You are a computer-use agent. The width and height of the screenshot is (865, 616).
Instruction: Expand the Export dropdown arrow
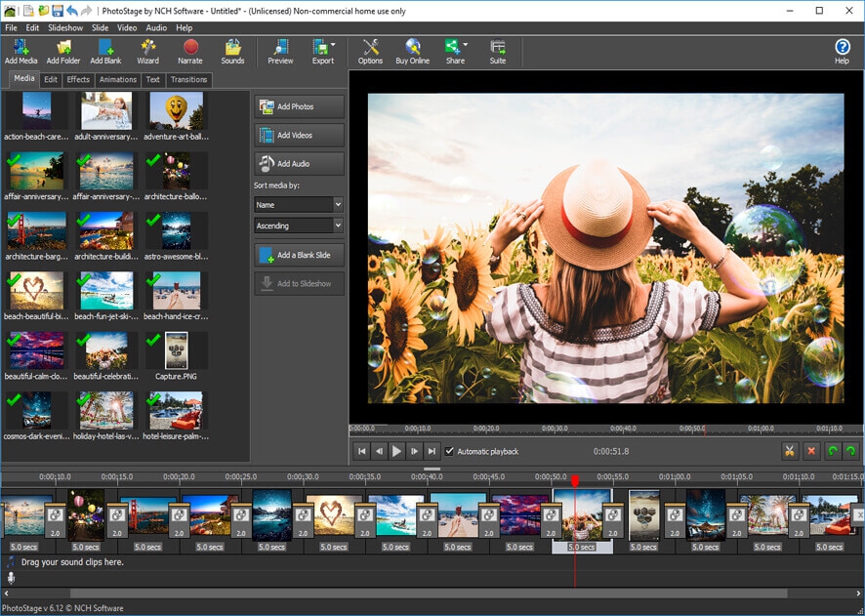[x=334, y=45]
